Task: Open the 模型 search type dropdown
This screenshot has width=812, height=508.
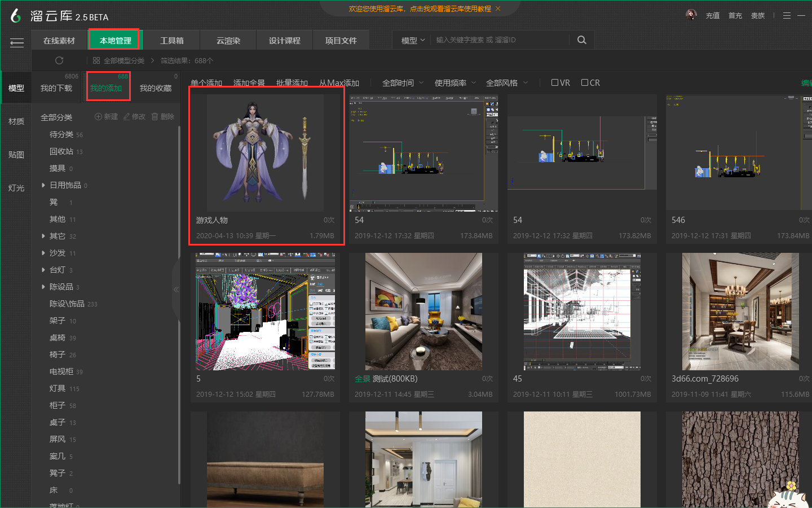Action: [x=413, y=40]
